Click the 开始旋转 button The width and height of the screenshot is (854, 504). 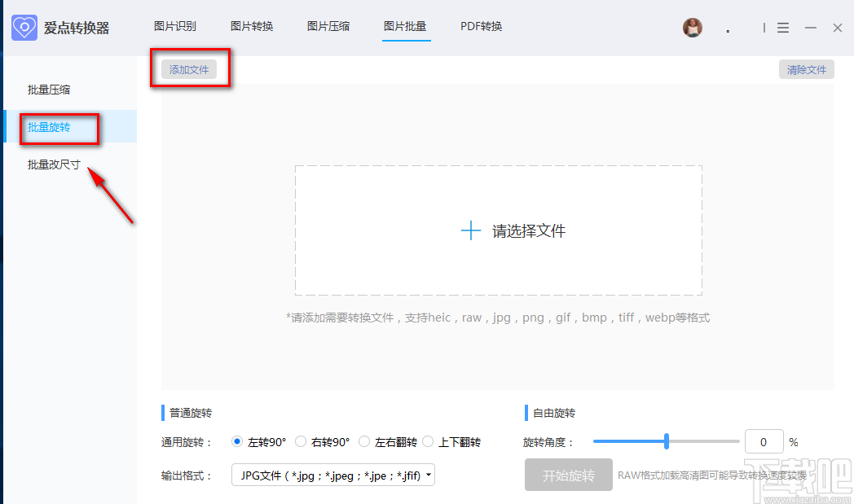pyautogui.click(x=569, y=476)
